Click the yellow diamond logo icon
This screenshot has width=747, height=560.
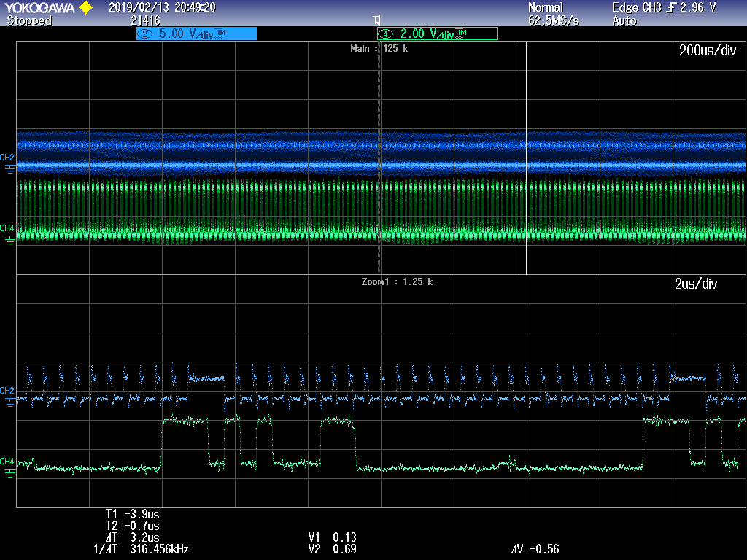[86, 7]
